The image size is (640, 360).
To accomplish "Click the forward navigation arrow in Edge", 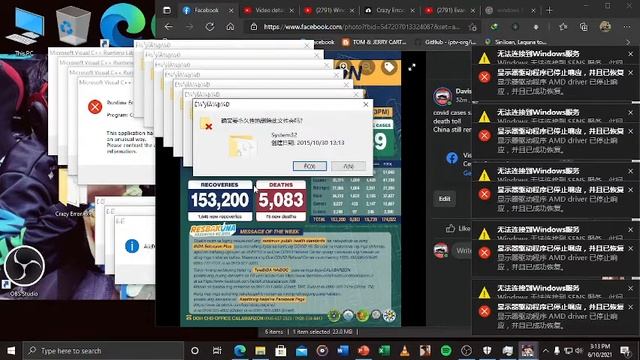I will [189, 27].
